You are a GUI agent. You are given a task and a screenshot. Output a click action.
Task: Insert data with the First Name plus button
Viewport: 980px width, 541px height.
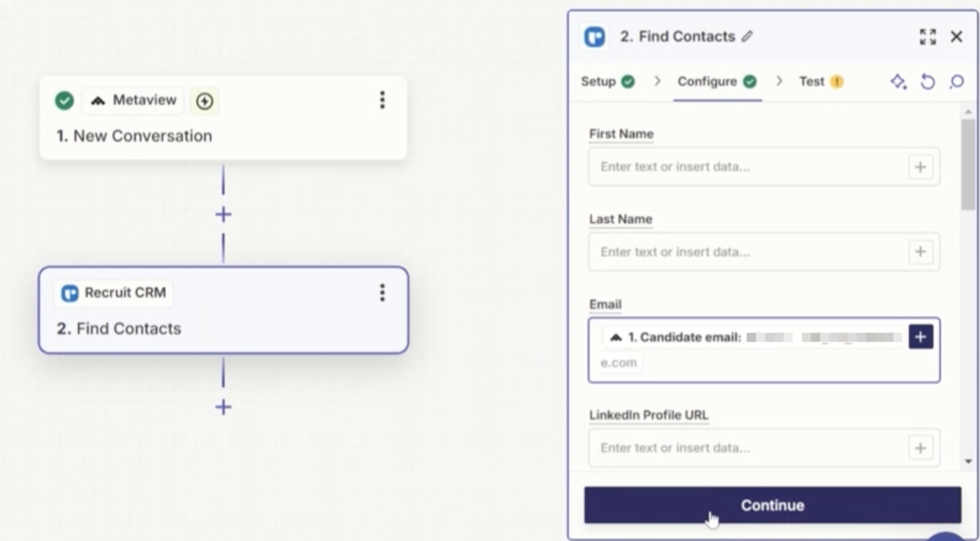[920, 167]
